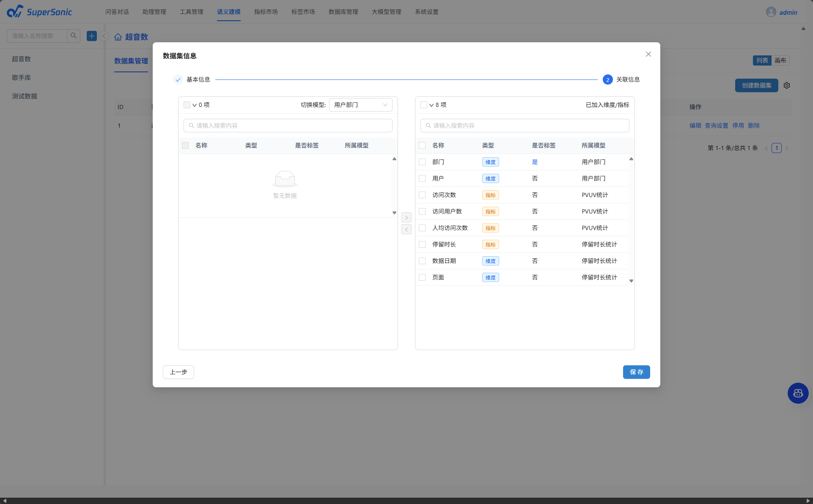
Task: Open the 大模型管理 menu
Action: [387, 12]
